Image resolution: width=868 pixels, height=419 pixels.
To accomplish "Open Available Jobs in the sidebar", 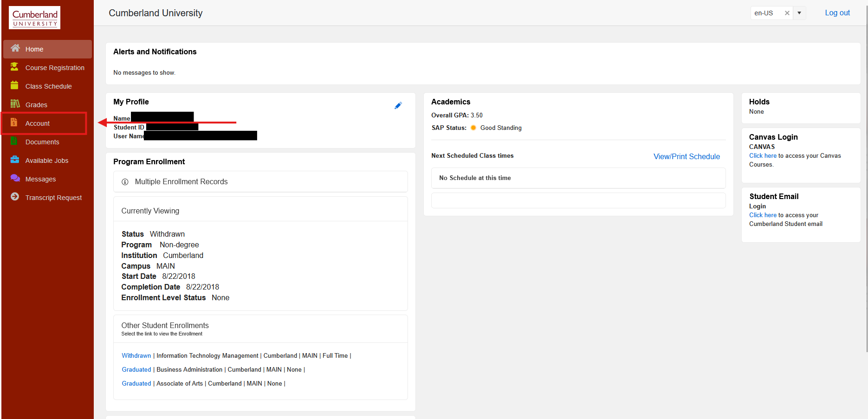I will 47,161.
